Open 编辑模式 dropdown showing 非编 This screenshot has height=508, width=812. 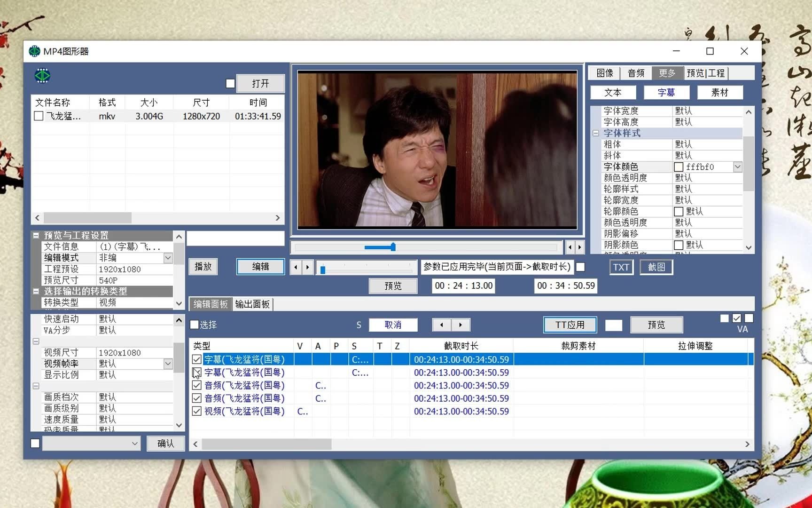(x=168, y=258)
